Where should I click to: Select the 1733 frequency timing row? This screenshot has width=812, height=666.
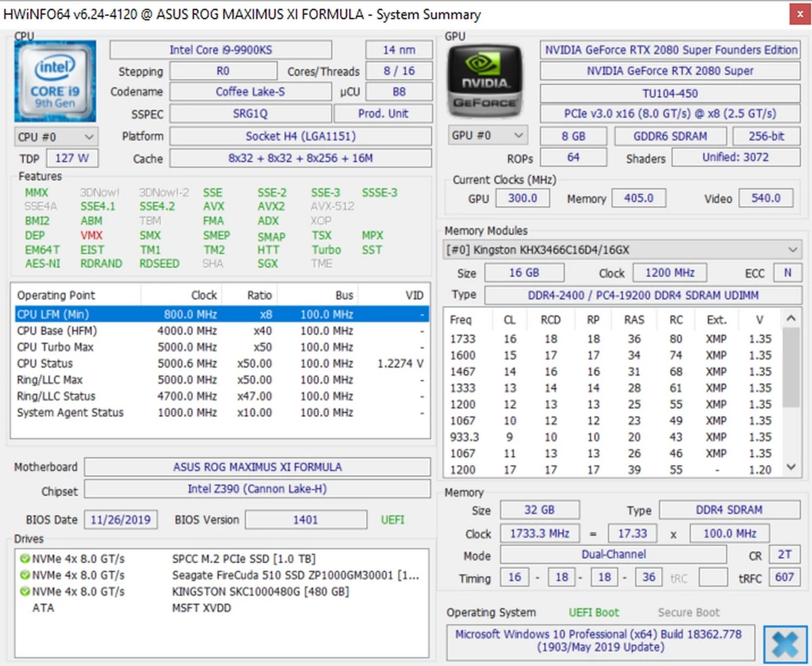(x=613, y=339)
